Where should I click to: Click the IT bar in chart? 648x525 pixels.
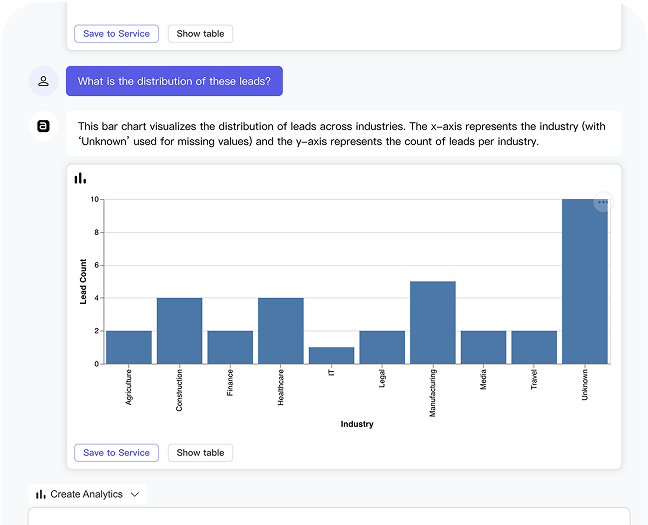331,356
